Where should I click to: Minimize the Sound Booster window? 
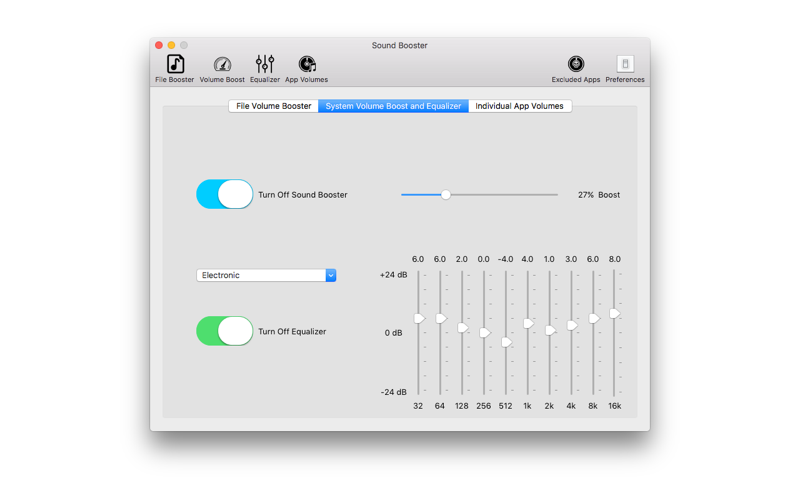(x=171, y=45)
